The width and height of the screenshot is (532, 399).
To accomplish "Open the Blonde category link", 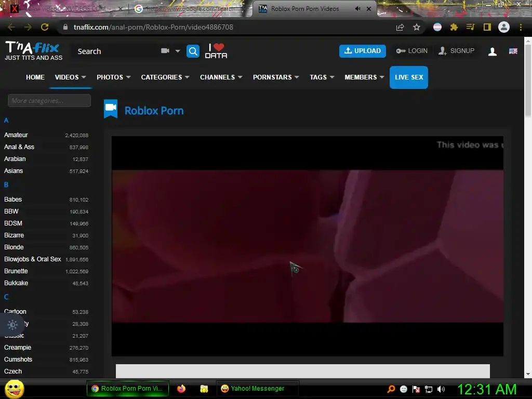I will point(14,247).
